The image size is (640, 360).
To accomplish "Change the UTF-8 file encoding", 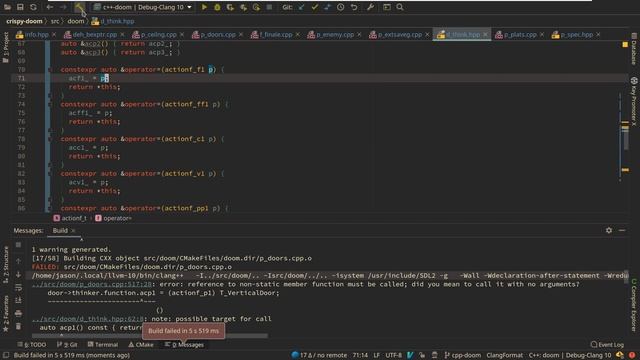I will click(393, 356).
